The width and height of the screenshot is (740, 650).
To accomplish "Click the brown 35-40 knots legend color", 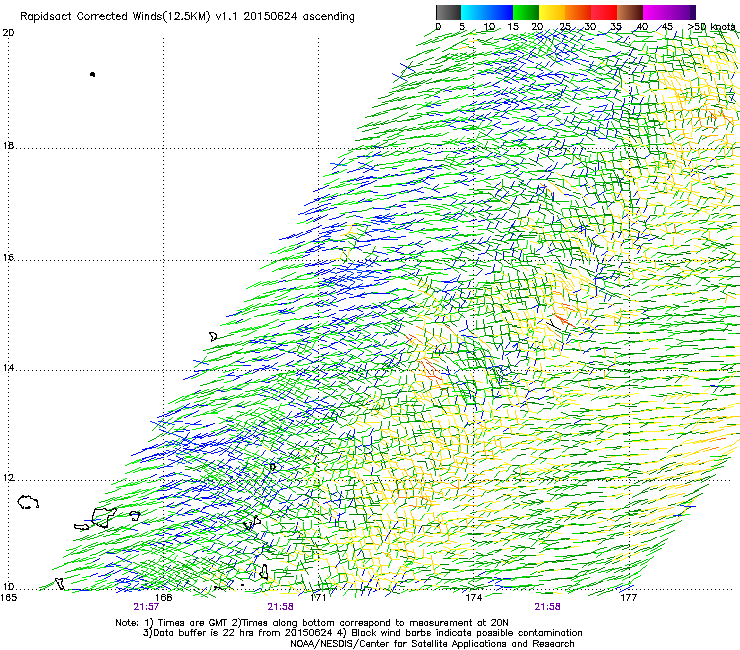I will [x=630, y=12].
